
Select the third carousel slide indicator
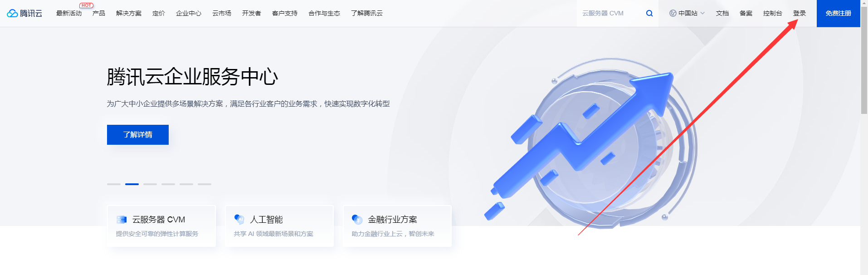click(x=150, y=184)
